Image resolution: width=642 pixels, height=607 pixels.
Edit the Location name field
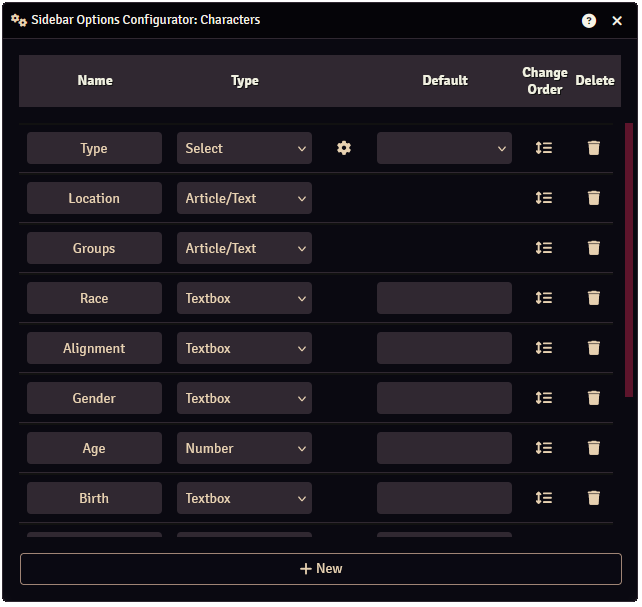[94, 198]
